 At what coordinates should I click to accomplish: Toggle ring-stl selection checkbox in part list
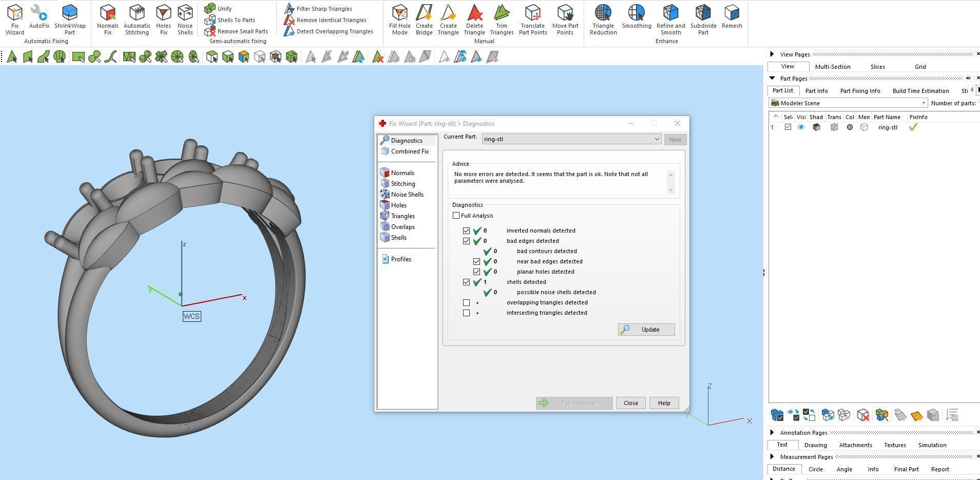coord(787,127)
